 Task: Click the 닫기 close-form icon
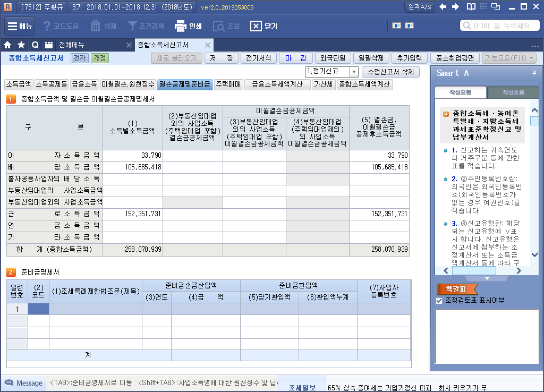coord(256,26)
